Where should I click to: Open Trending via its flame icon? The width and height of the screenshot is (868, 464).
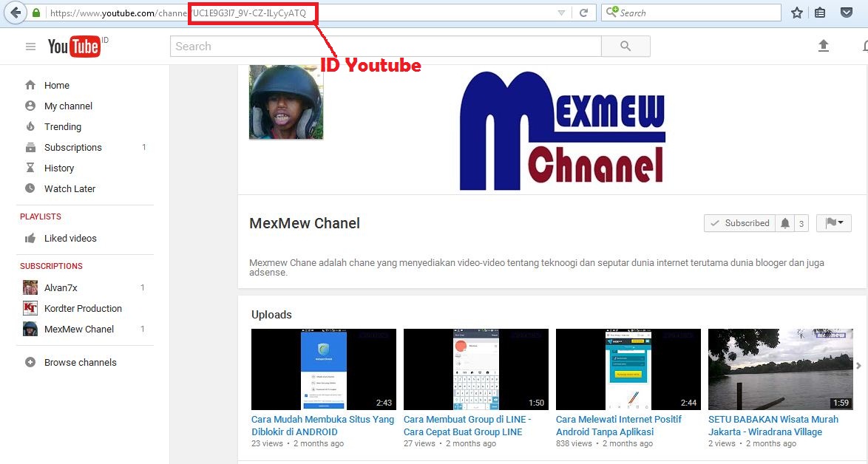point(29,126)
